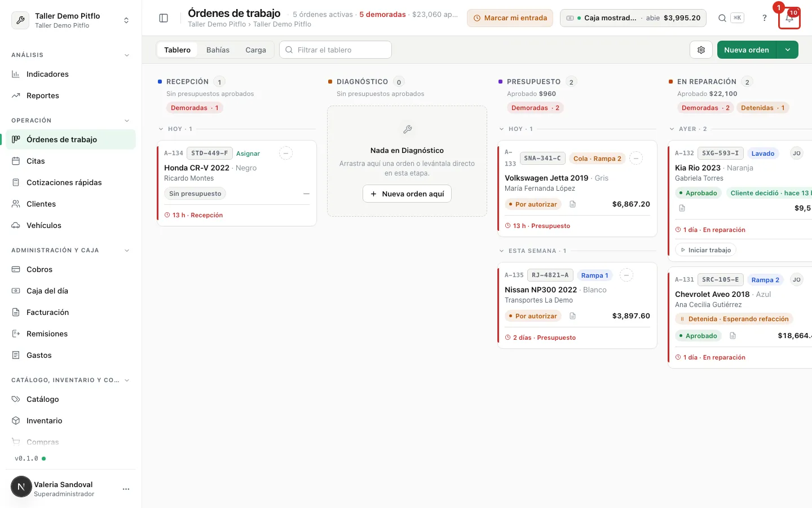Focus the Filtrar el tablero field
This screenshot has width=812, height=508.
pyautogui.click(x=336, y=50)
